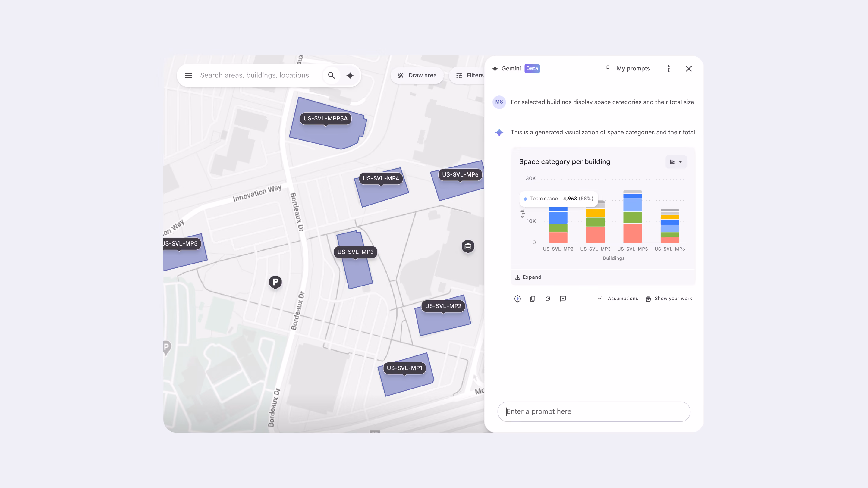
Task: Click Show your work
Action: tap(669, 299)
